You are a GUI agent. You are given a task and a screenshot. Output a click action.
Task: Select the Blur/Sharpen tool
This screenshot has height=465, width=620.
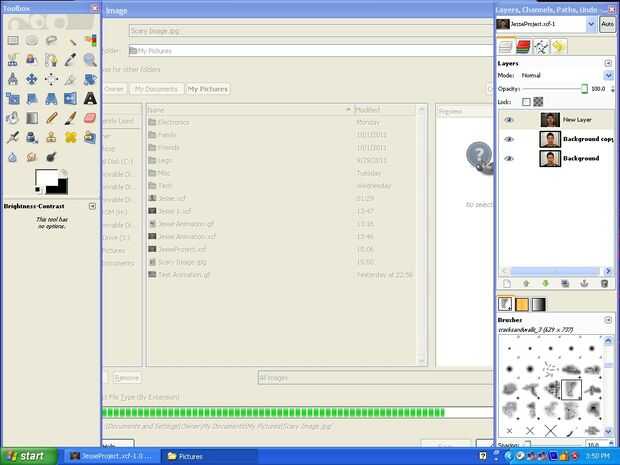click(13, 157)
